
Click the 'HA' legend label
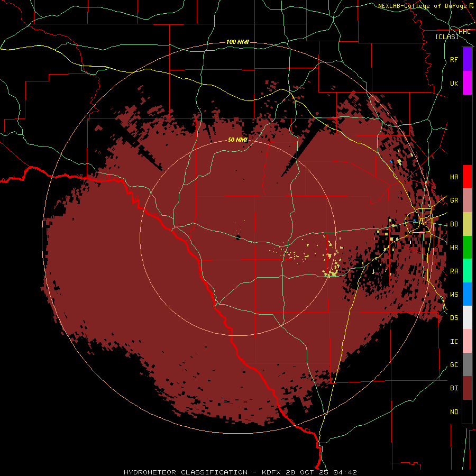pyautogui.click(x=454, y=177)
